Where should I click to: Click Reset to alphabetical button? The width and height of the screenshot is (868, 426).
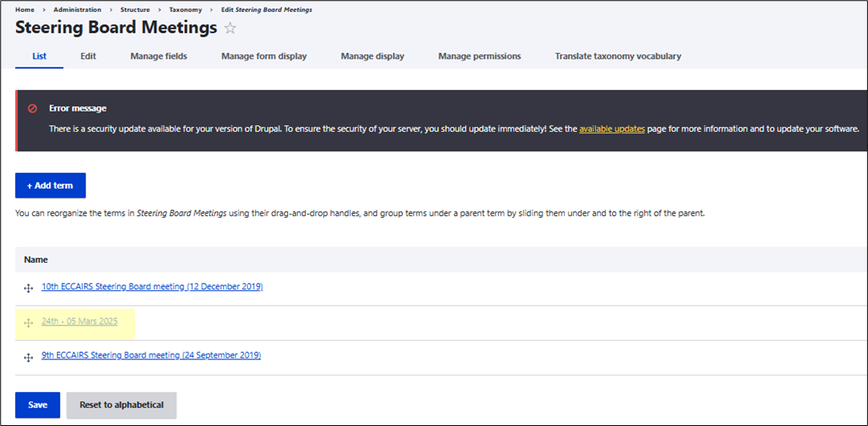click(x=121, y=405)
